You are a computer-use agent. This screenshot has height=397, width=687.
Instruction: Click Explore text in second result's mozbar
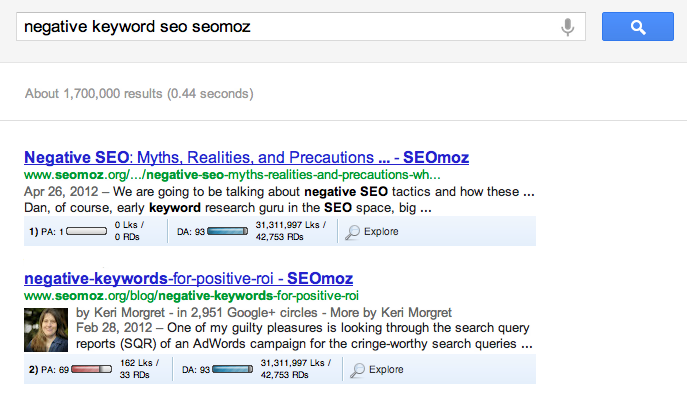[x=386, y=369]
